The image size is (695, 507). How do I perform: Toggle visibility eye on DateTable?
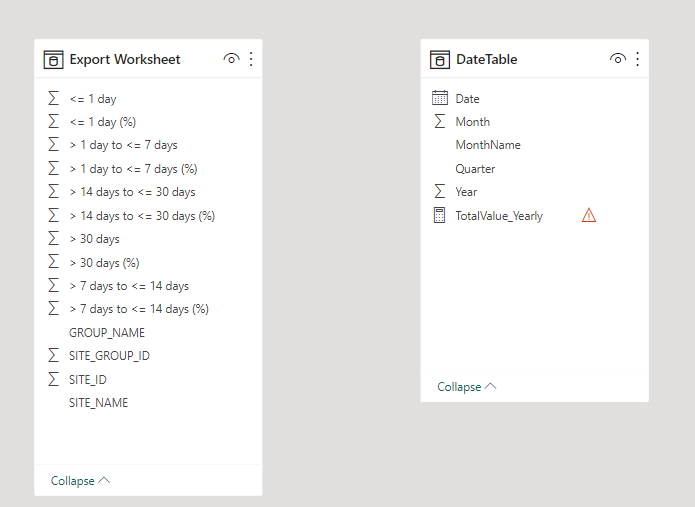tap(618, 58)
